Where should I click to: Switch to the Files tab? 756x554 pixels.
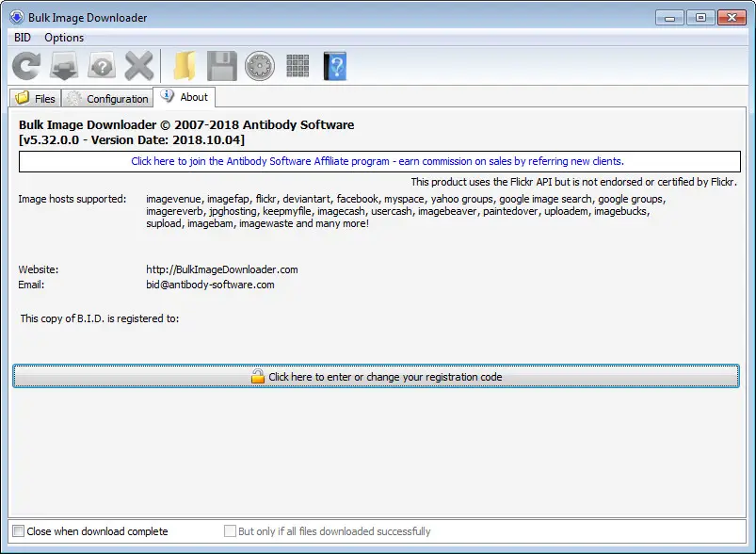(35, 98)
